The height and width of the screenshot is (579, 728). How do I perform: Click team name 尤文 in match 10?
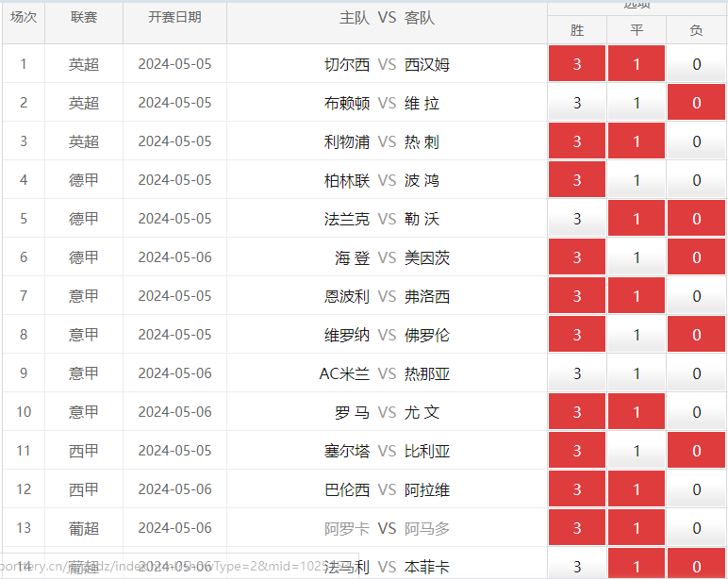pos(422,412)
